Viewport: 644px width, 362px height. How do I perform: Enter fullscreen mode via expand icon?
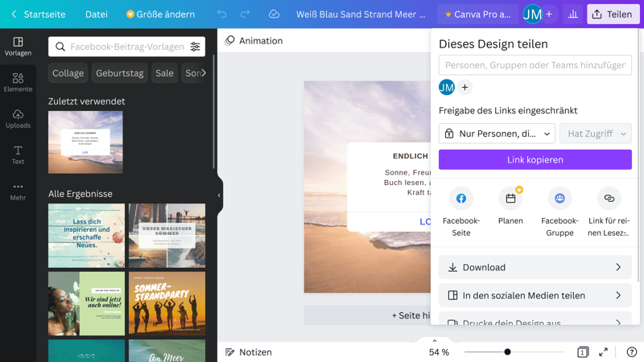[x=604, y=352]
